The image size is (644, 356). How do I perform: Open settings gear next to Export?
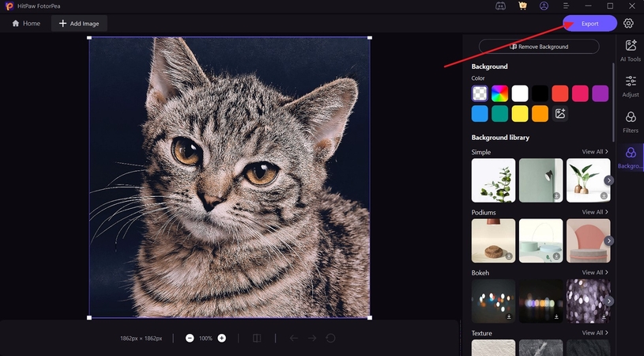pyautogui.click(x=628, y=24)
